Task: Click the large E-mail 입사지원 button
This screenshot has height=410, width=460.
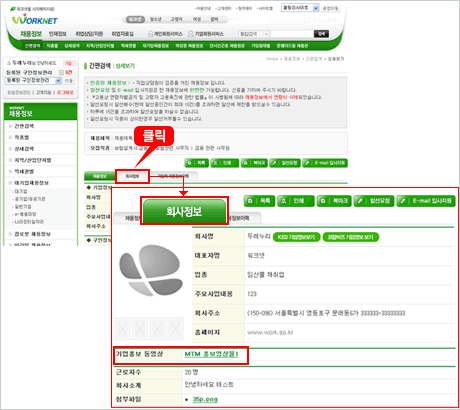Action: 426,201
